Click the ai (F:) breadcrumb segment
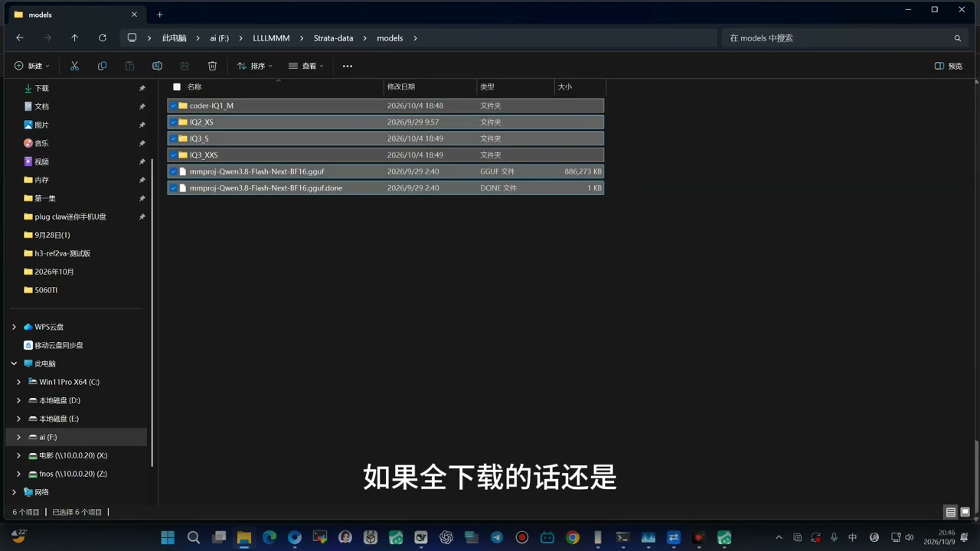The height and width of the screenshot is (551, 980). click(220, 37)
